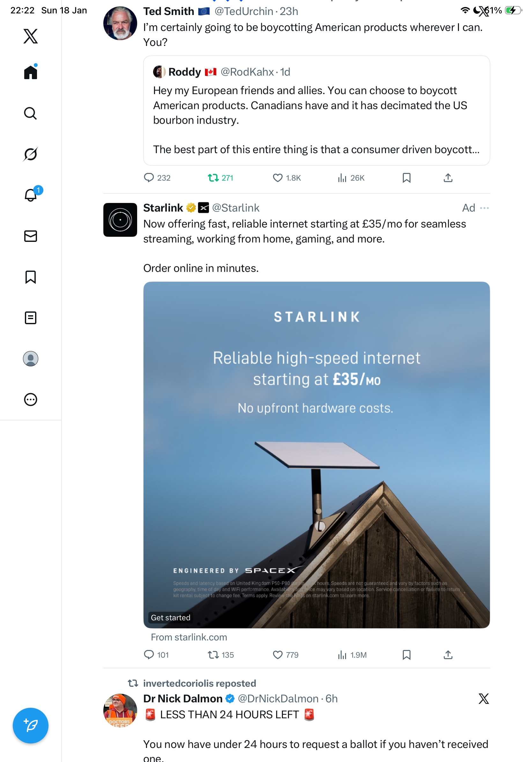The image size is (532, 762).
Task: Open the Grok icon in sidebar
Action: (31, 154)
